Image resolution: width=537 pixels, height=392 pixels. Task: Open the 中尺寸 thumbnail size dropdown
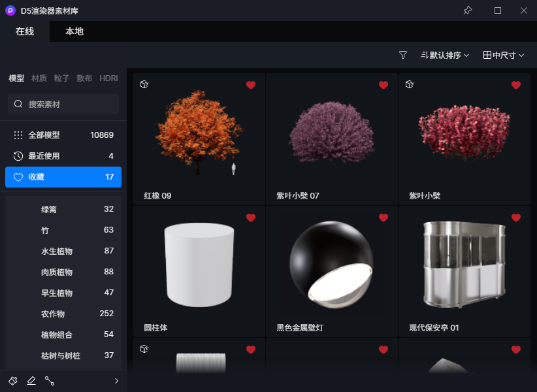coord(504,55)
